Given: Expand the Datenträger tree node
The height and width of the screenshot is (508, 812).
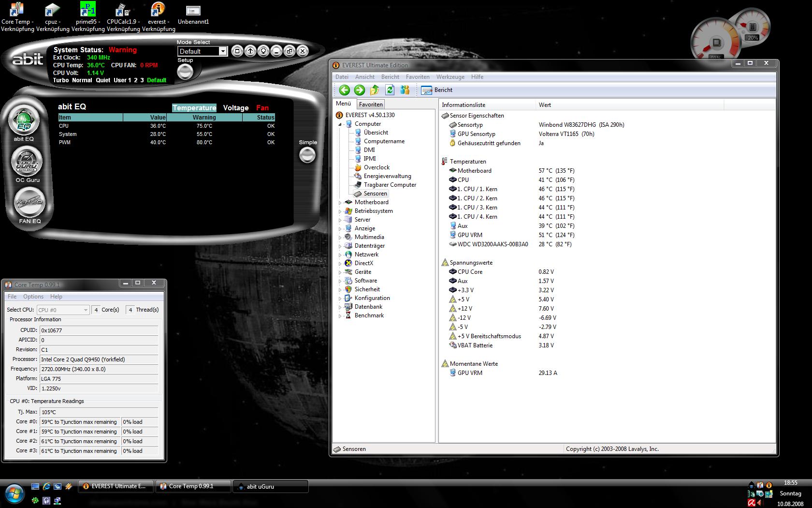Looking at the screenshot, I should (x=340, y=246).
